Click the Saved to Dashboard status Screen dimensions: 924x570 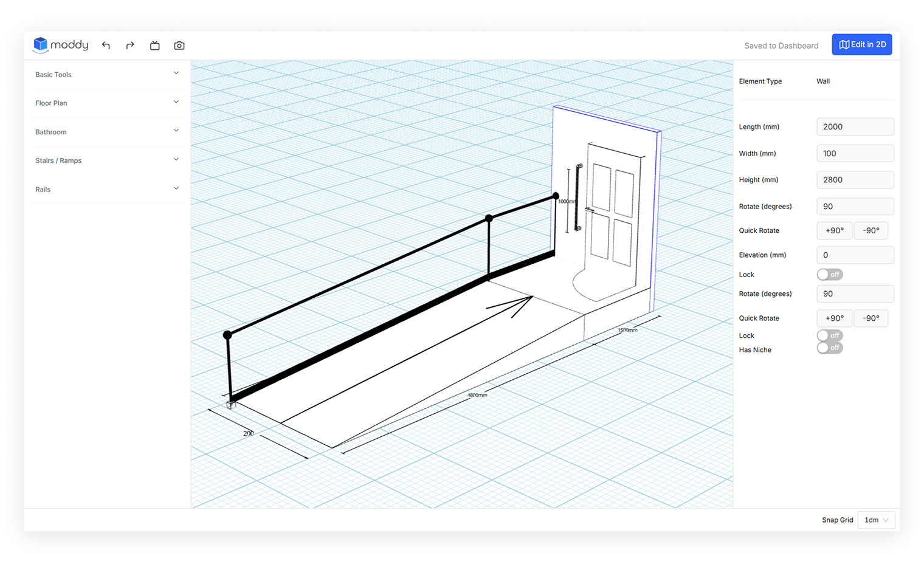pos(781,46)
